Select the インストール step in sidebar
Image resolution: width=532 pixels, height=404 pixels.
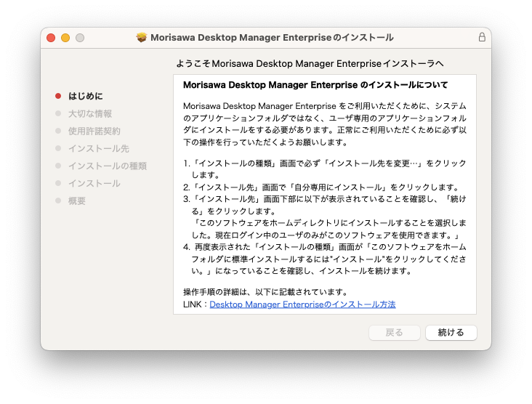94,184
